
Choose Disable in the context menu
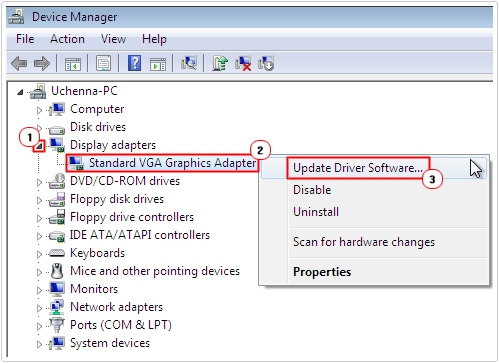point(373,190)
